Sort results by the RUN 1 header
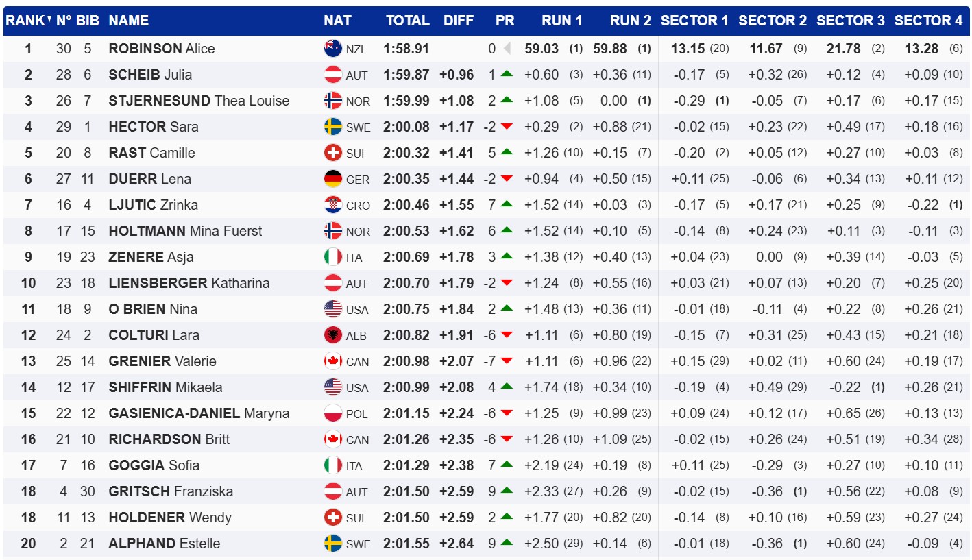 (x=561, y=21)
